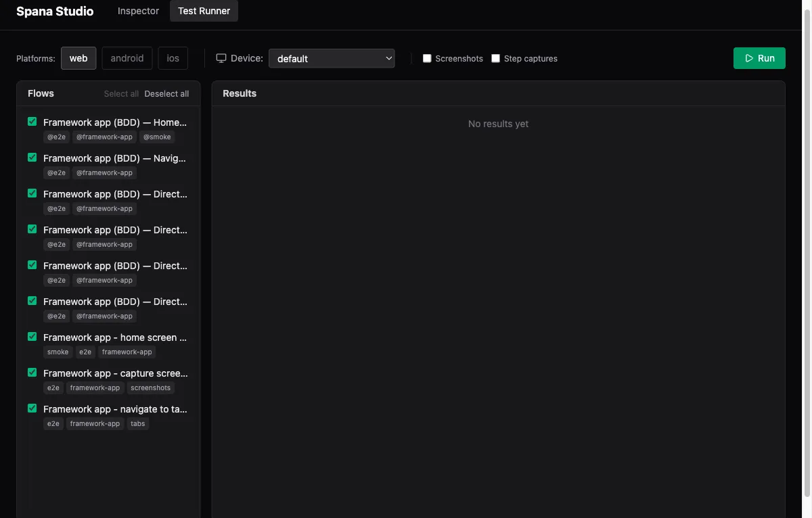Select the web platform toggle
The image size is (812, 518).
[x=78, y=58]
